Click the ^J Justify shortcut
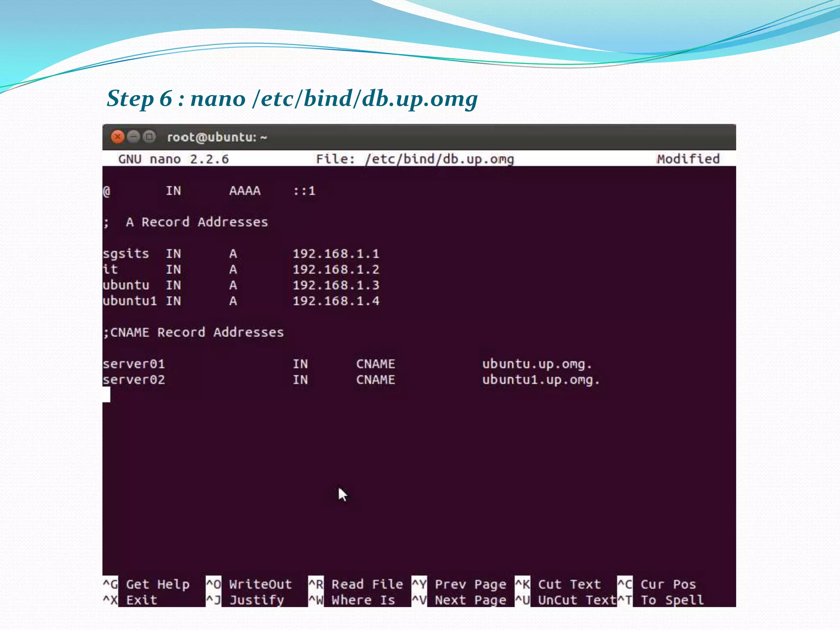 click(x=245, y=600)
